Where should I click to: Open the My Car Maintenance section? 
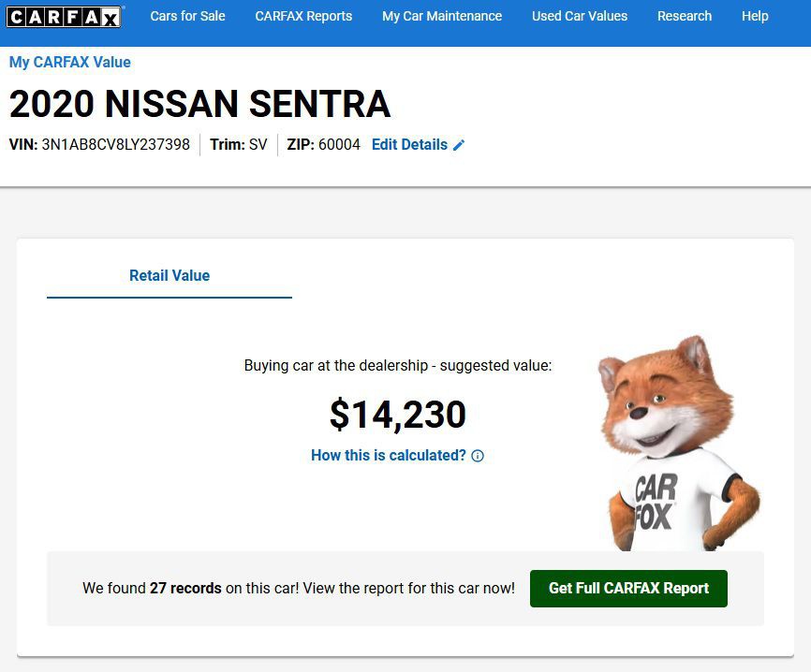point(441,16)
